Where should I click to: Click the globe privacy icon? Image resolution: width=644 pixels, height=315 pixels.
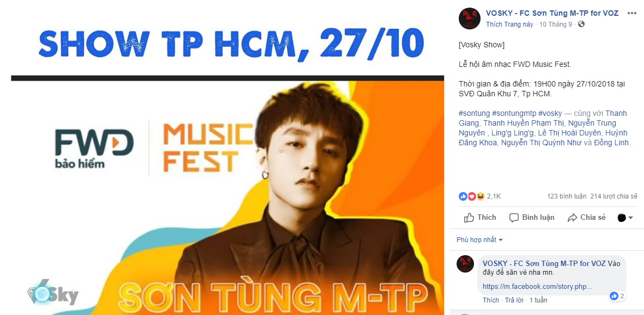581,24
